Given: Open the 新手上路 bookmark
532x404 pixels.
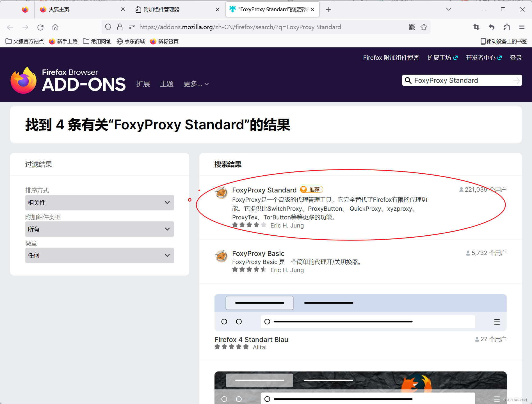Looking at the screenshot, I should 63,42.
